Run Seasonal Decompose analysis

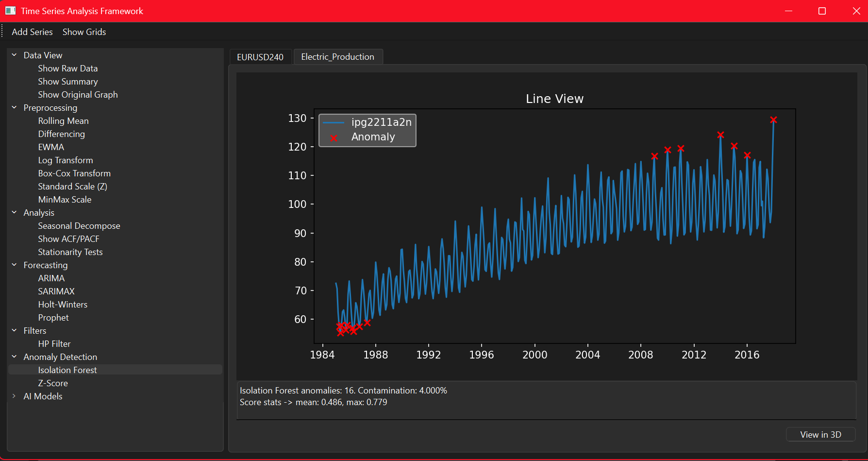(79, 225)
